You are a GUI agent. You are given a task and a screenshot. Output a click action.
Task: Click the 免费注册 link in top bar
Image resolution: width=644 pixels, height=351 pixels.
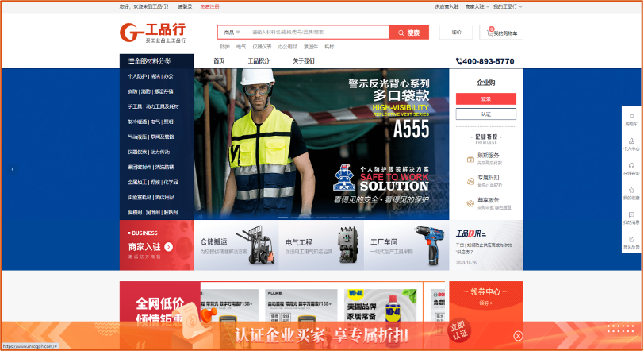[209, 6]
